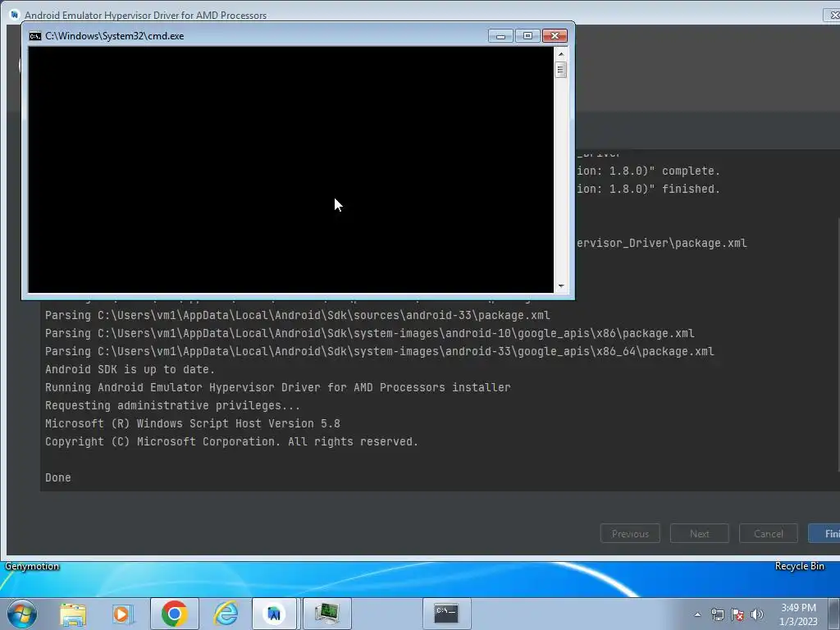Click 'Copyright (C) Microsoft Corporation' line
This screenshot has height=630, width=840.
231,441
